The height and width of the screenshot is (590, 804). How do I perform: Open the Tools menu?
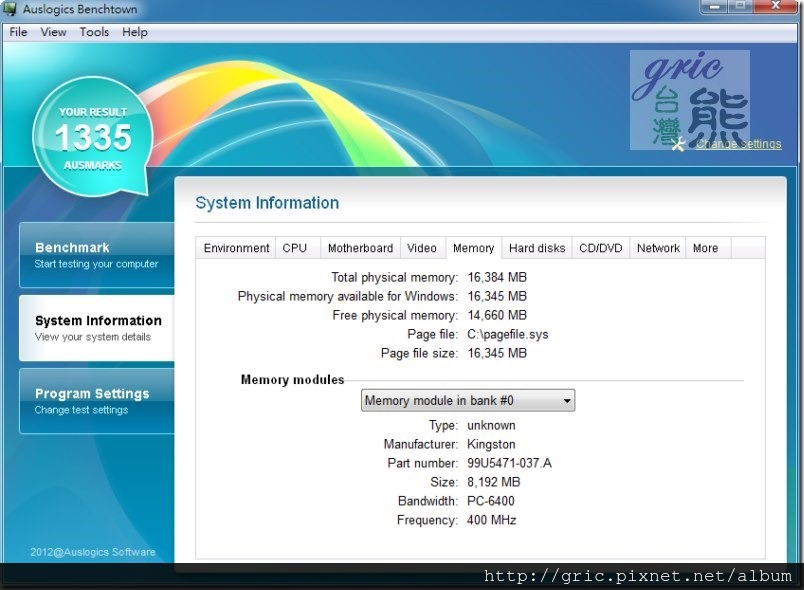tap(94, 32)
